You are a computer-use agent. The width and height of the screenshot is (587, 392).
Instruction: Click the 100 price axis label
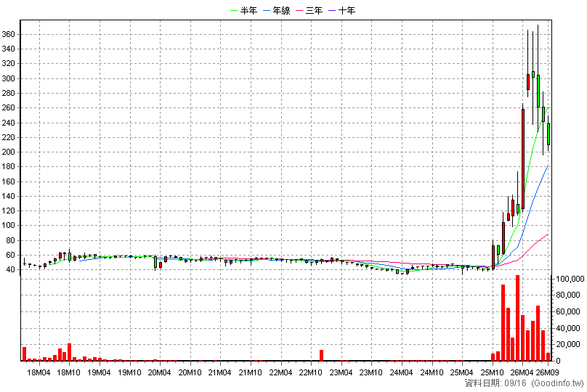point(8,225)
